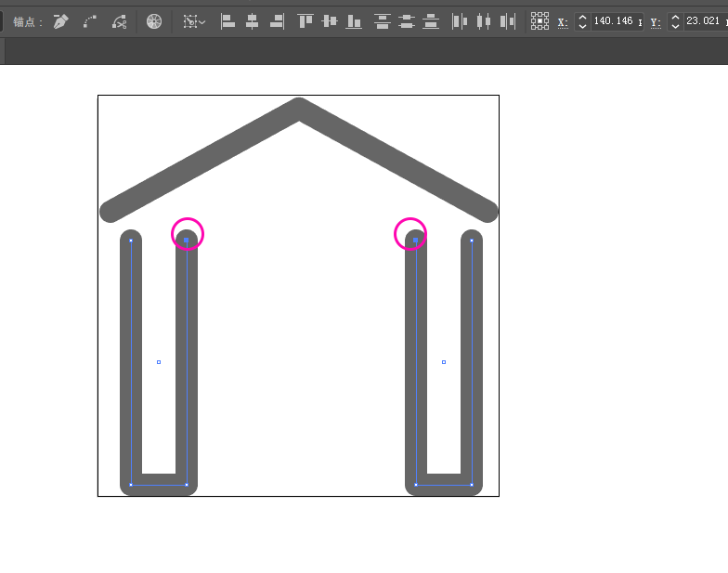Click horizontal align right icon
Screen dimensions: 728x573
click(x=277, y=21)
